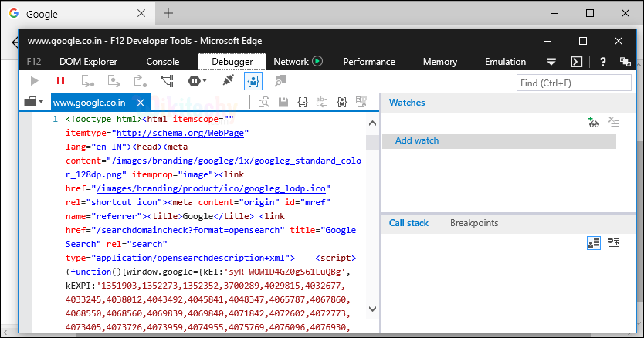This screenshot has width=644, height=338.
Task: Click line number 1 in the gutter
Action: click(55, 119)
